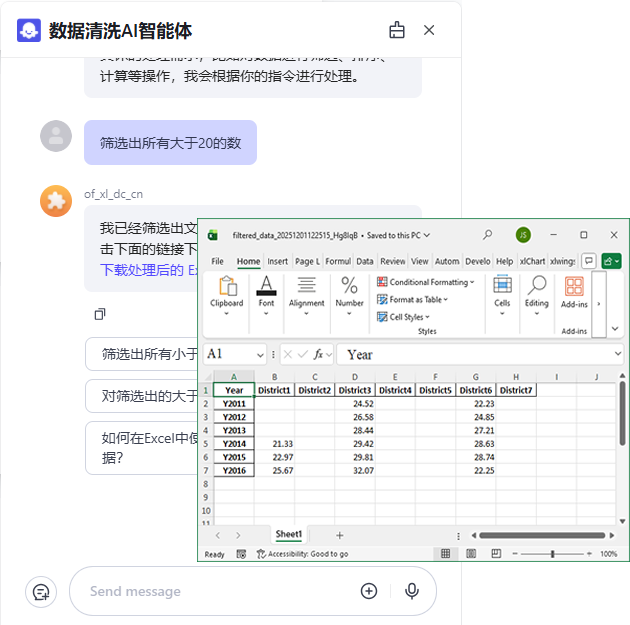Open the Name Box dropdown arrow
The height and width of the screenshot is (625, 630).
pyautogui.click(x=260, y=355)
